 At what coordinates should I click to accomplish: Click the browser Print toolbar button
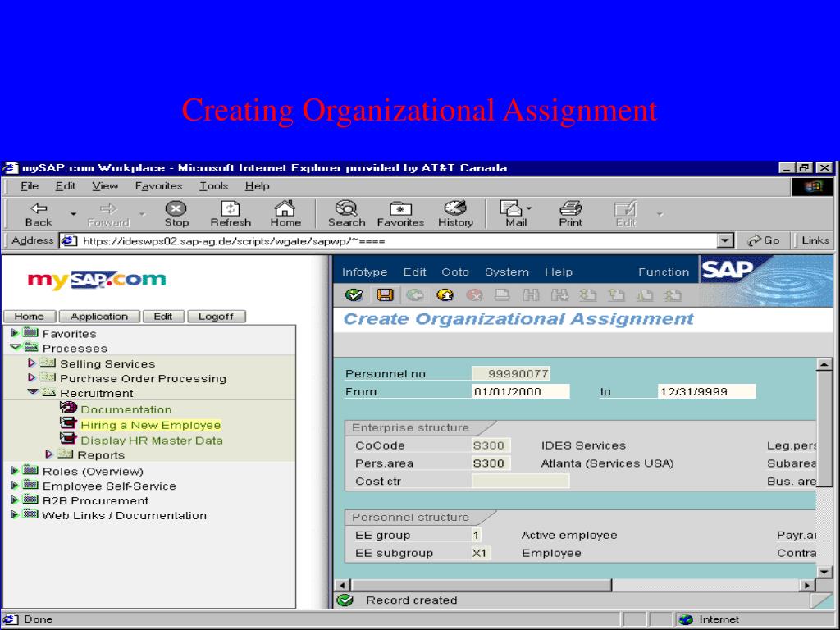571,214
